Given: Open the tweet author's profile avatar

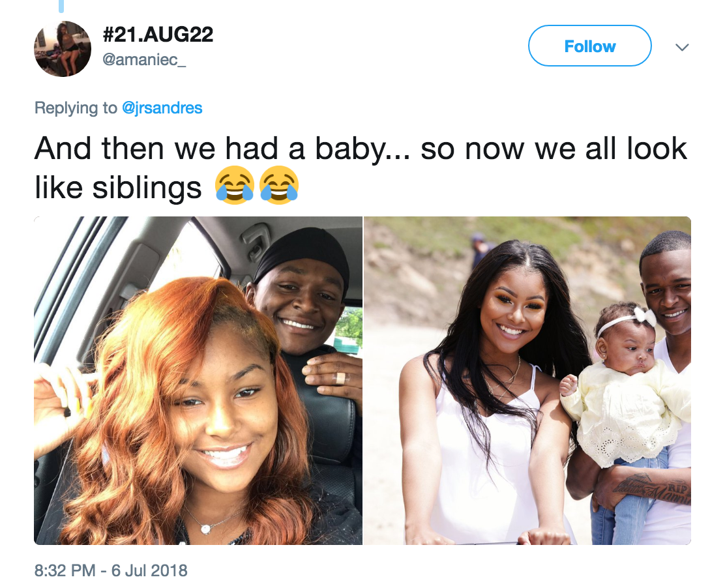Looking at the screenshot, I should (x=63, y=48).
